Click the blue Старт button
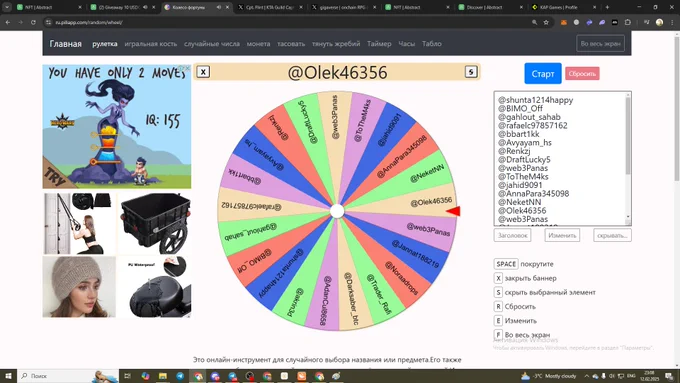 [x=543, y=74]
